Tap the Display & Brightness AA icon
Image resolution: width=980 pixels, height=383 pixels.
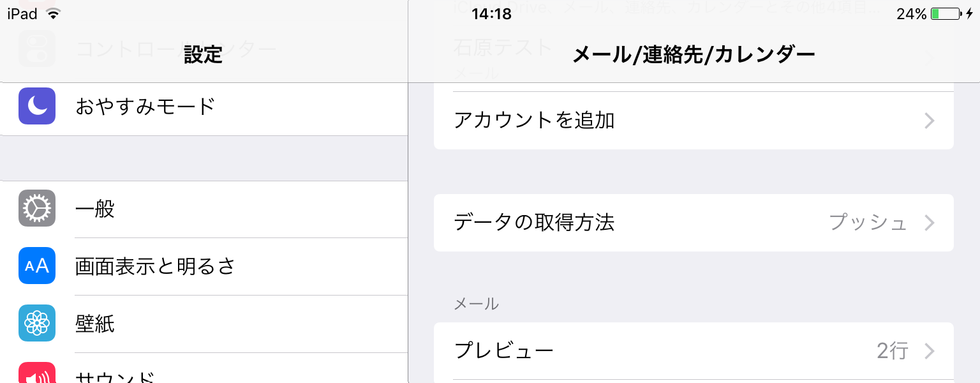[x=37, y=266]
